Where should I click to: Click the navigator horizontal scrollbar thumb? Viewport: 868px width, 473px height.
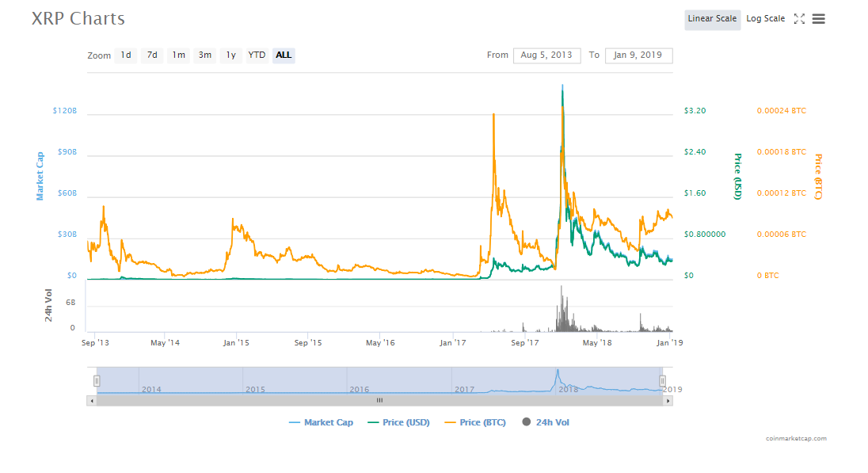click(380, 400)
